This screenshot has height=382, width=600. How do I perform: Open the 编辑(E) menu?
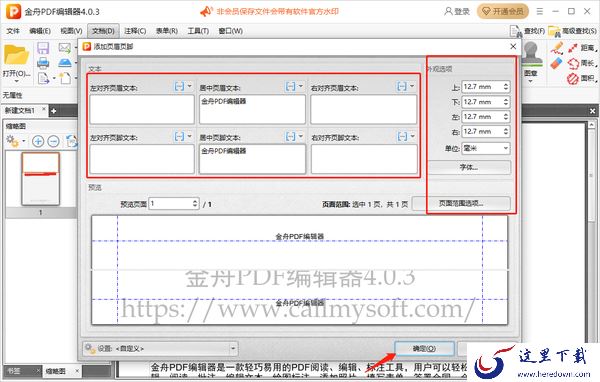40,31
